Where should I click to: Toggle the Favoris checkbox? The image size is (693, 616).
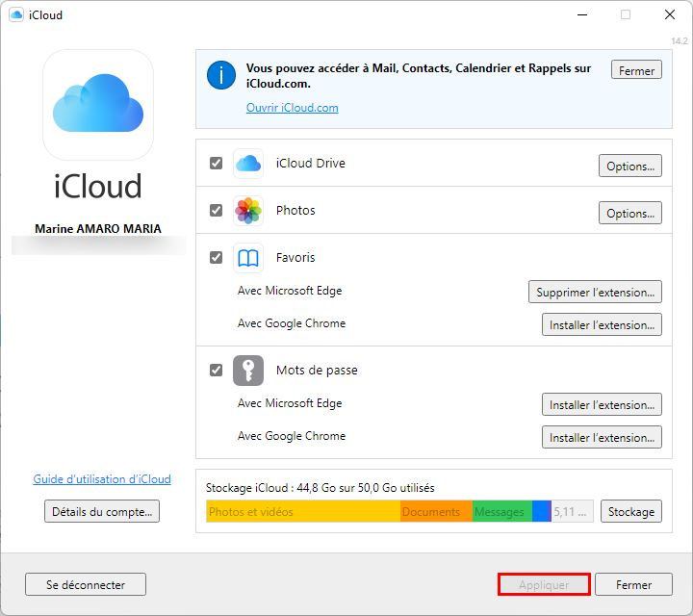217,257
